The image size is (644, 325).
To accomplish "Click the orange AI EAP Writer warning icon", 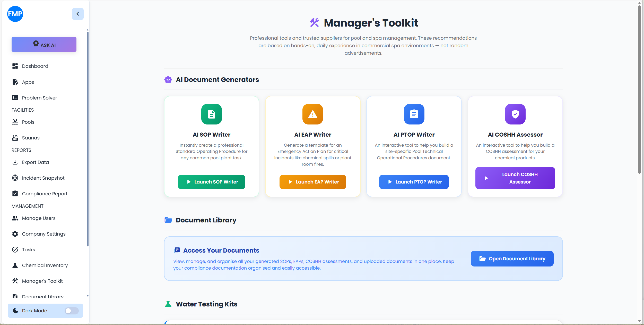I will click(x=313, y=114).
